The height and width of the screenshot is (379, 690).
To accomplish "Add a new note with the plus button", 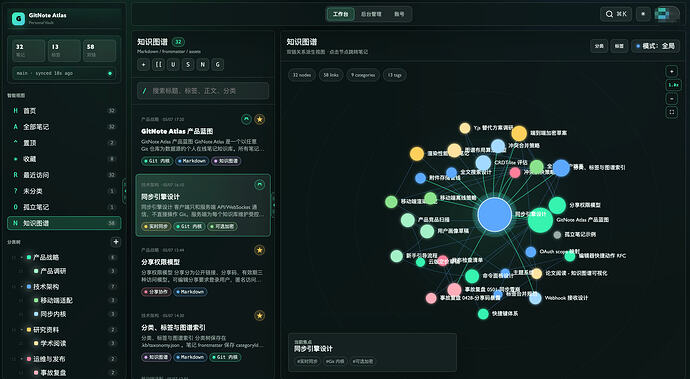I will [x=143, y=65].
